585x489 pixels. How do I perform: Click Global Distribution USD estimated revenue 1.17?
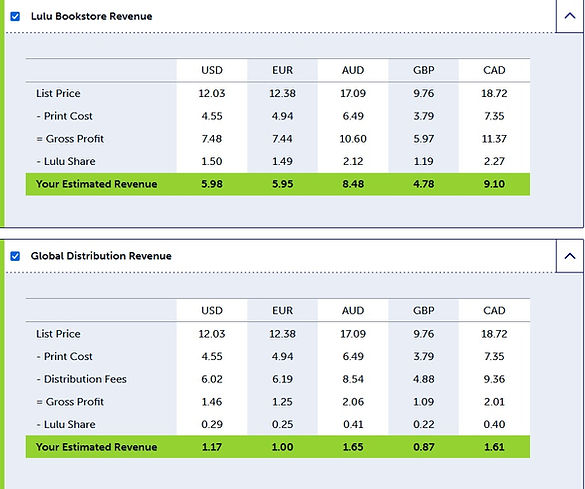tap(212, 447)
